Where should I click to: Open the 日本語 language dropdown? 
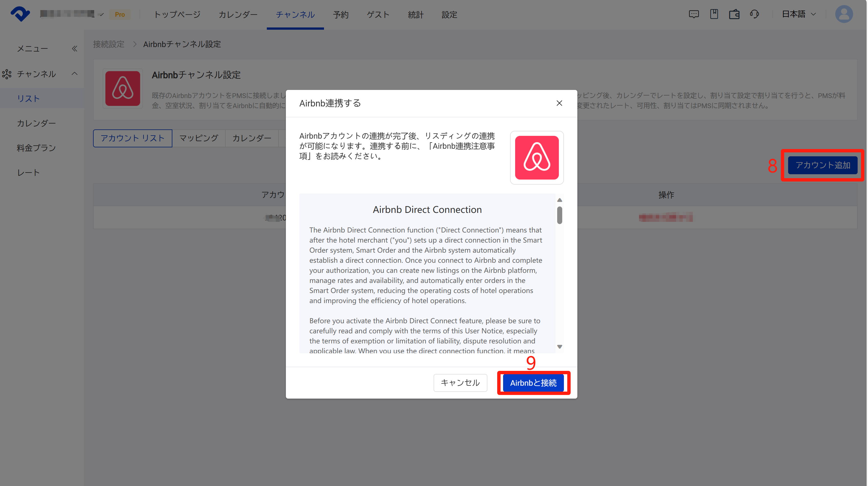click(798, 14)
